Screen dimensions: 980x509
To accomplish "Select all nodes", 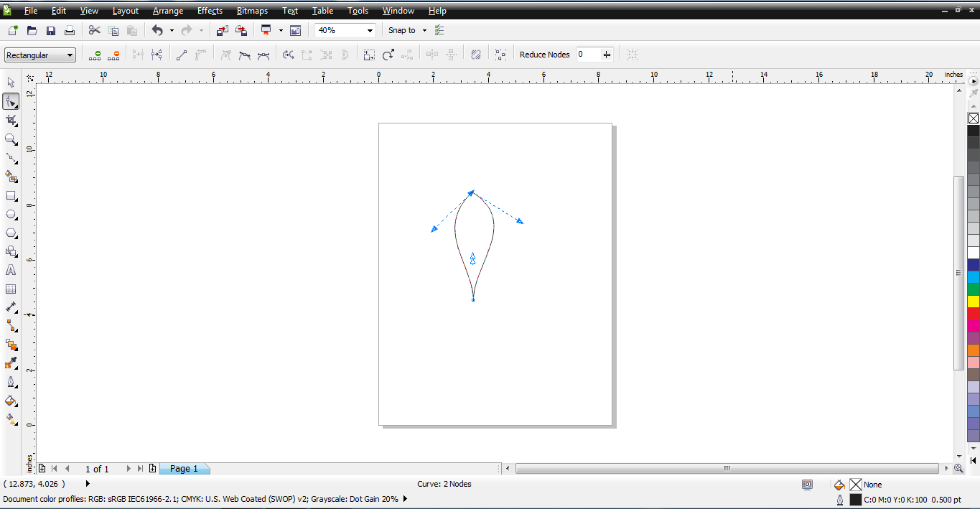I will click(500, 55).
